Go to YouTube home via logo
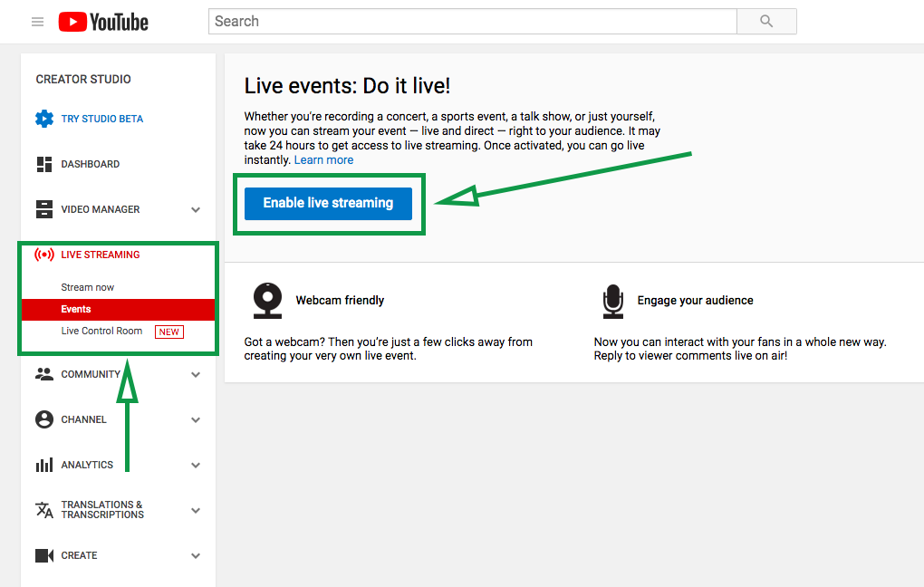This screenshot has width=924, height=587. (103, 22)
